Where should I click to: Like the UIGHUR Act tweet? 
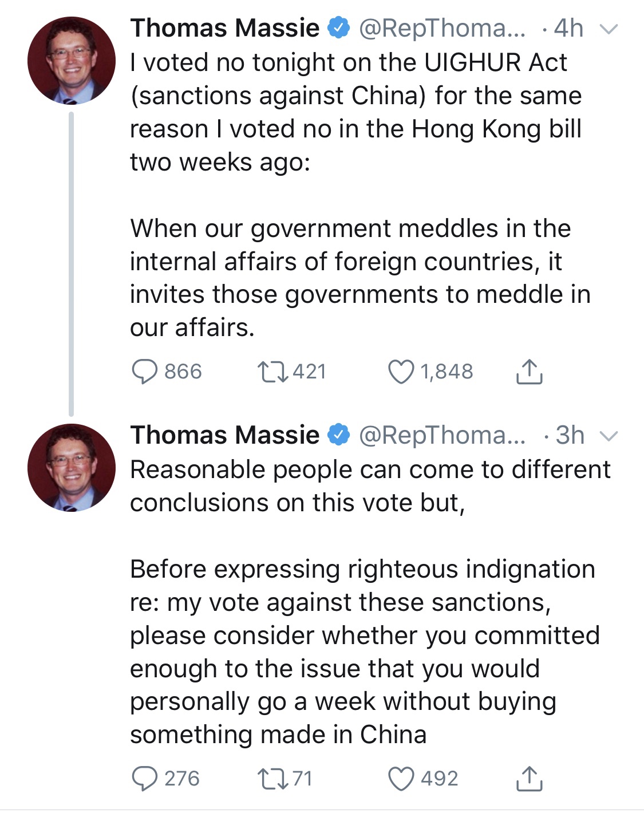click(x=401, y=372)
